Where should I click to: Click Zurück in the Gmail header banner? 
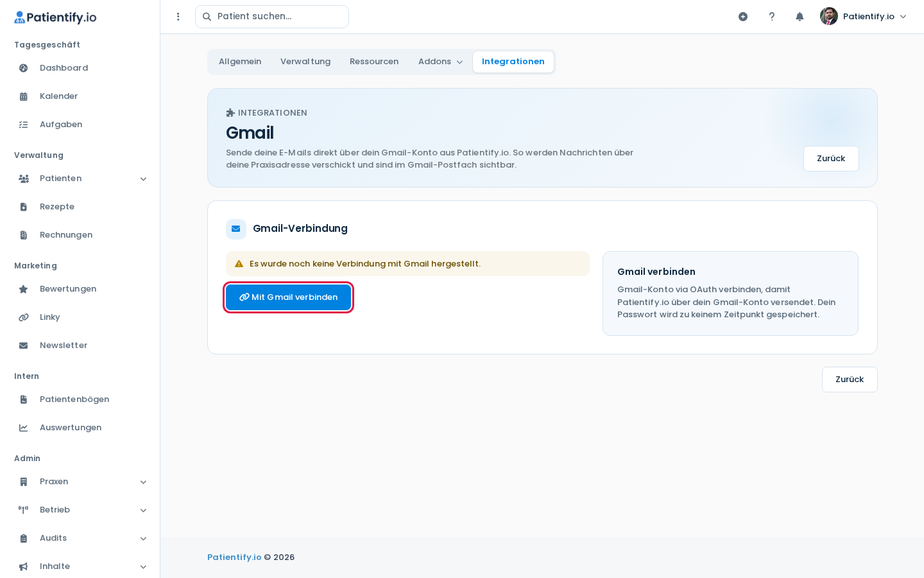click(x=831, y=159)
